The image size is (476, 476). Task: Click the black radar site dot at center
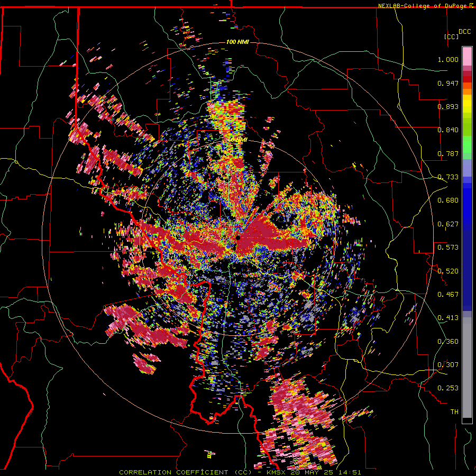[x=238, y=238]
